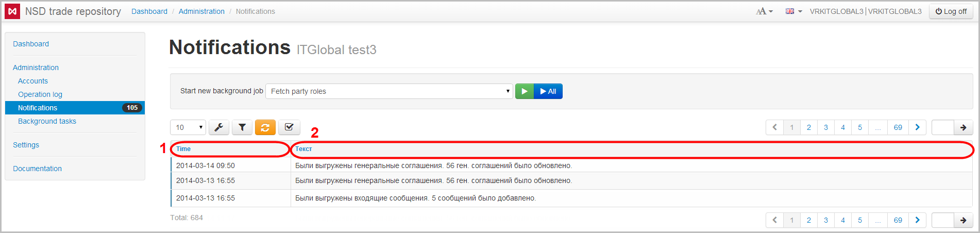Click the checkmark mark-as-read button
980x233 pixels.
pos(289,127)
